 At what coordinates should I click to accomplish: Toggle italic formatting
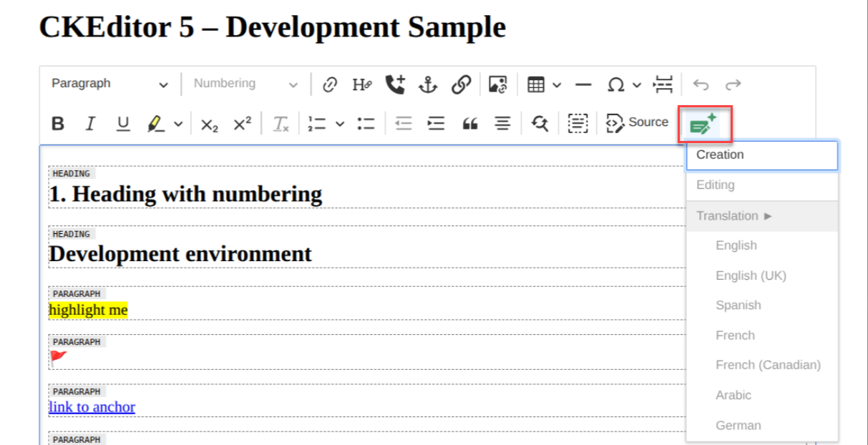coord(90,124)
